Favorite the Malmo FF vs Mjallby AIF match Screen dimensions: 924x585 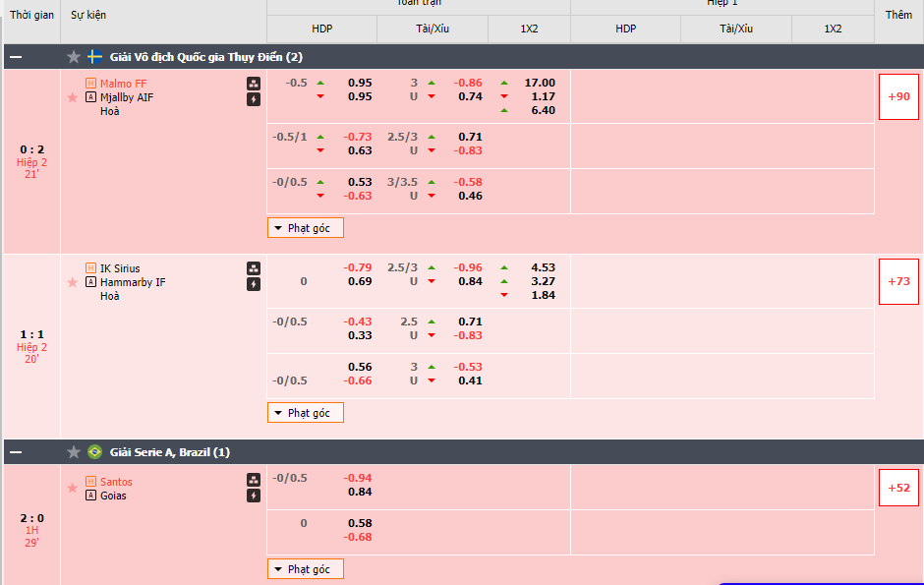(72, 97)
